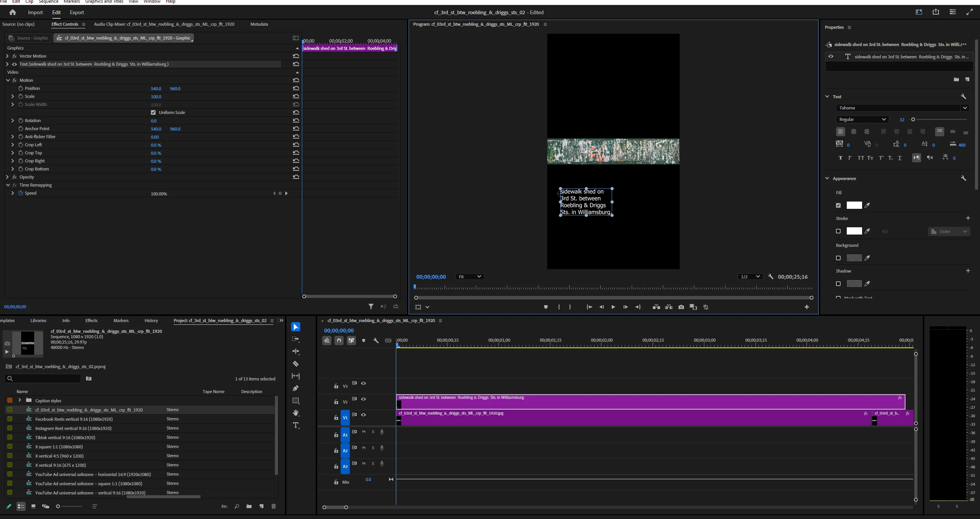Select the Tiktok vertical 9:16 sequence
The width and height of the screenshot is (980, 519).
(65, 438)
